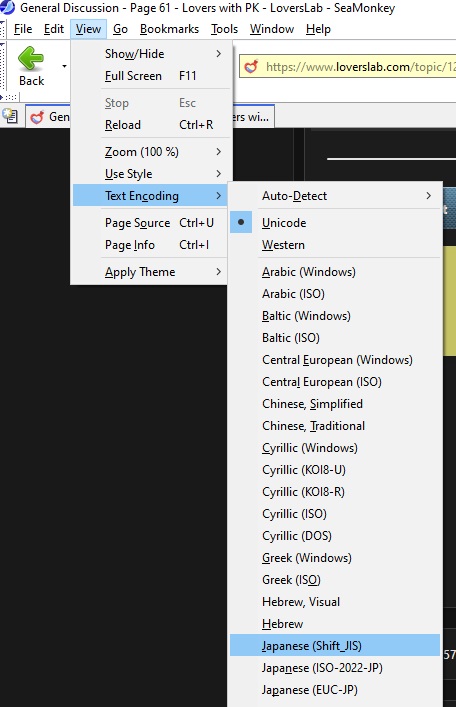
Task: Select Hebrew, Visual encoding
Action: tap(335, 602)
